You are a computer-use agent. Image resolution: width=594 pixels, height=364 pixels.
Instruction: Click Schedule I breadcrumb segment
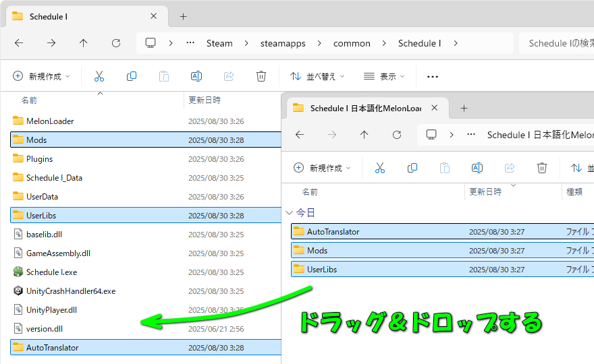[419, 43]
